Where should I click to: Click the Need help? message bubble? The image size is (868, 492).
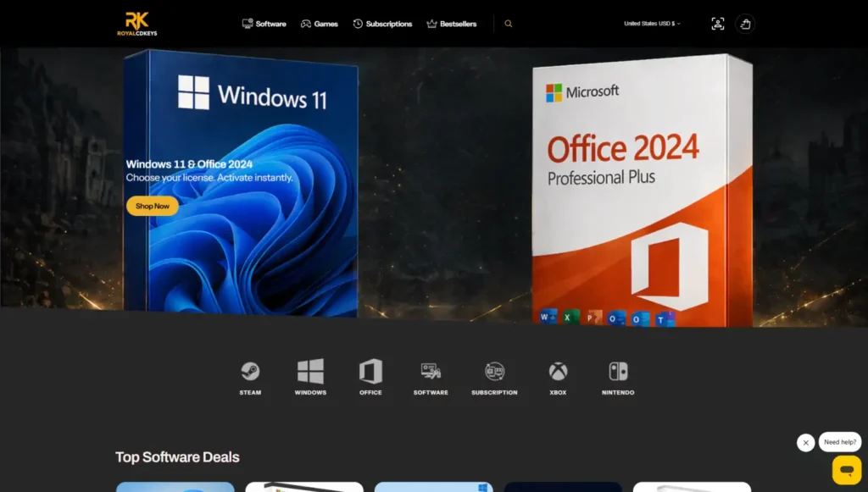click(x=840, y=442)
